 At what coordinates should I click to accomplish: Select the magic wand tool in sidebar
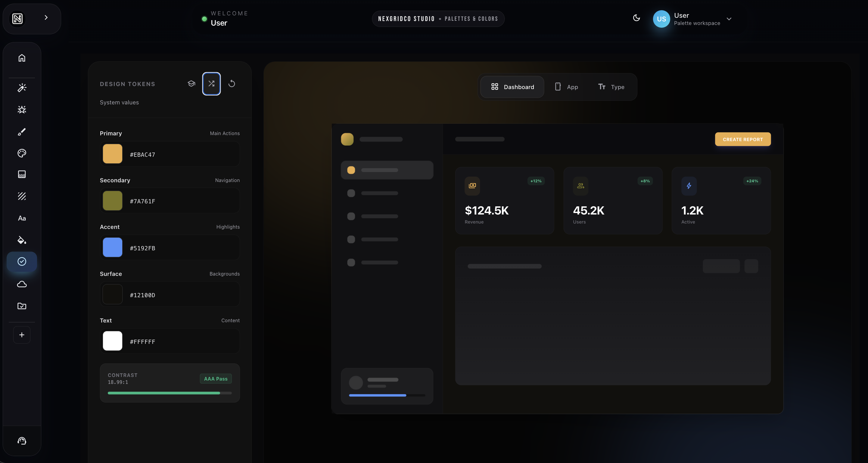(22, 88)
